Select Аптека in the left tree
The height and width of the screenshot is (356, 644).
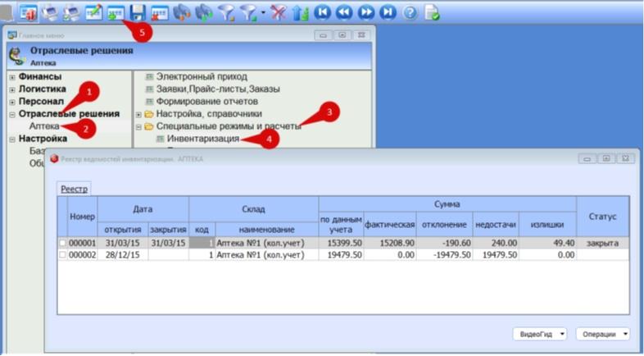[x=44, y=126]
